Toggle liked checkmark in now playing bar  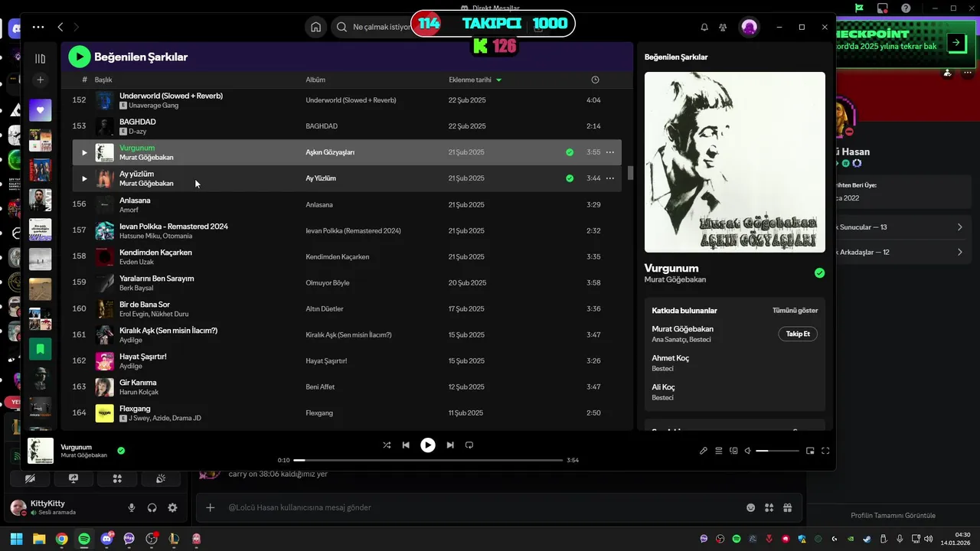click(121, 451)
